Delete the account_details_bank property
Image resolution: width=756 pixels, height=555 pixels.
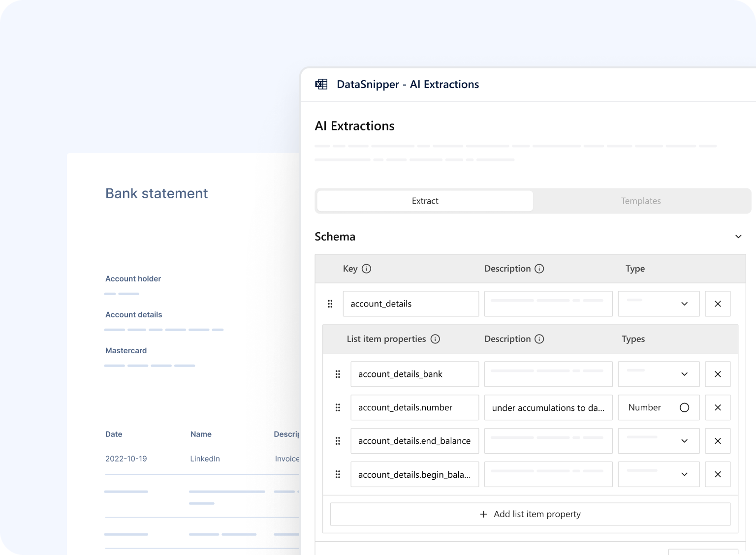(x=718, y=374)
